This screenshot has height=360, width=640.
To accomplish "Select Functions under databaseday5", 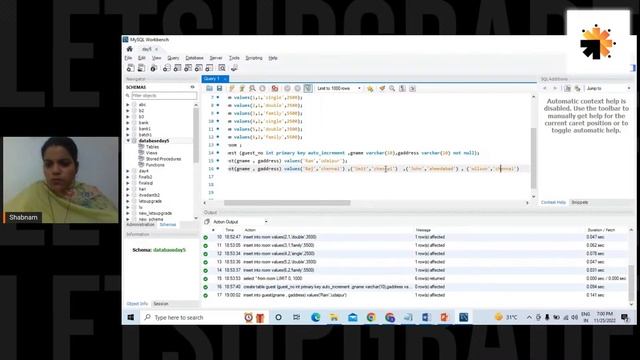I will pyautogui.click(x=155, y=165).
